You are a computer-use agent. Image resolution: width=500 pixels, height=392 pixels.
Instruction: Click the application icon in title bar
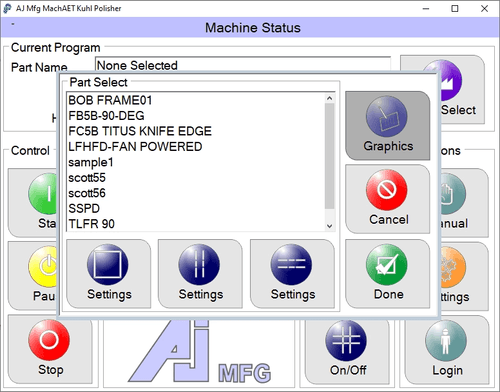click(x=7, y=8)
